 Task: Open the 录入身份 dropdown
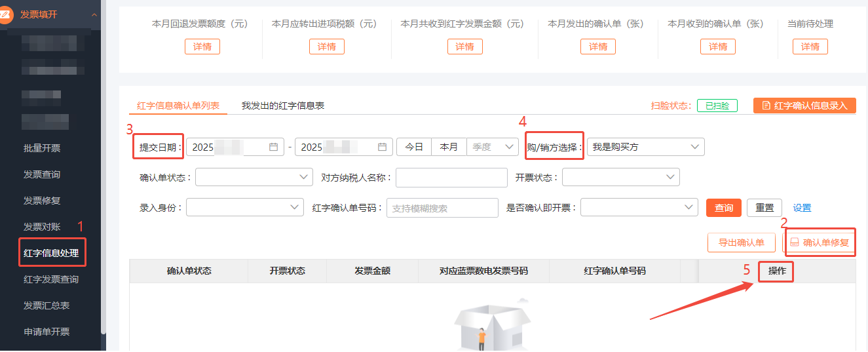click(x=244, y=208)
